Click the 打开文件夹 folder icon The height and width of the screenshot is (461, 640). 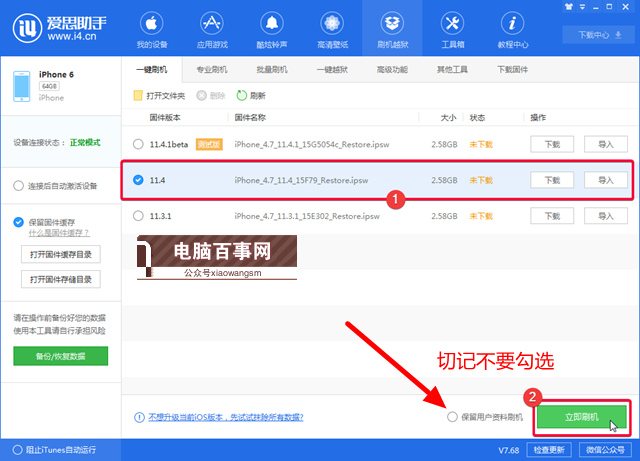pyautogui.click(x=138, y=95)
